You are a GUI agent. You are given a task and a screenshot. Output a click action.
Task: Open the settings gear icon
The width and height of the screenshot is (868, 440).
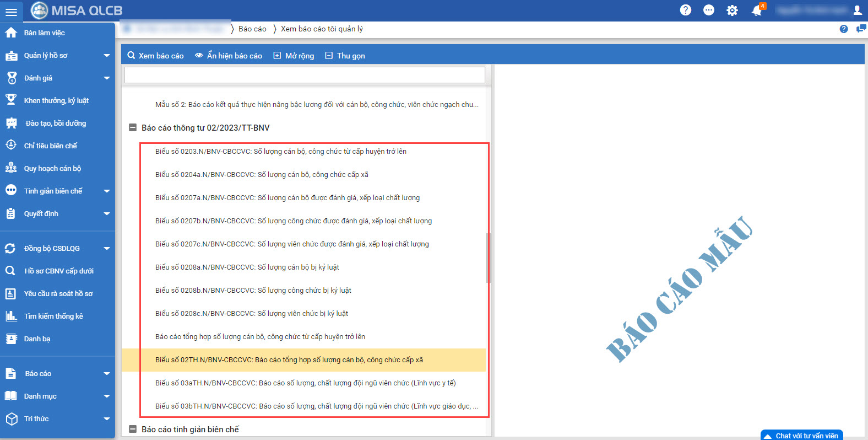pos(732,10)
